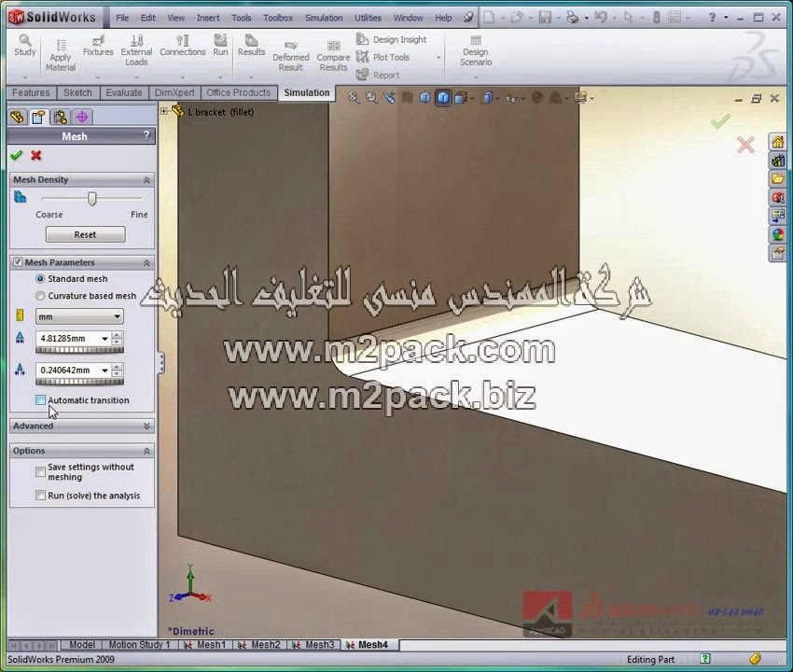Switch to DimXpertManager tab

click(x=82, y=118)
